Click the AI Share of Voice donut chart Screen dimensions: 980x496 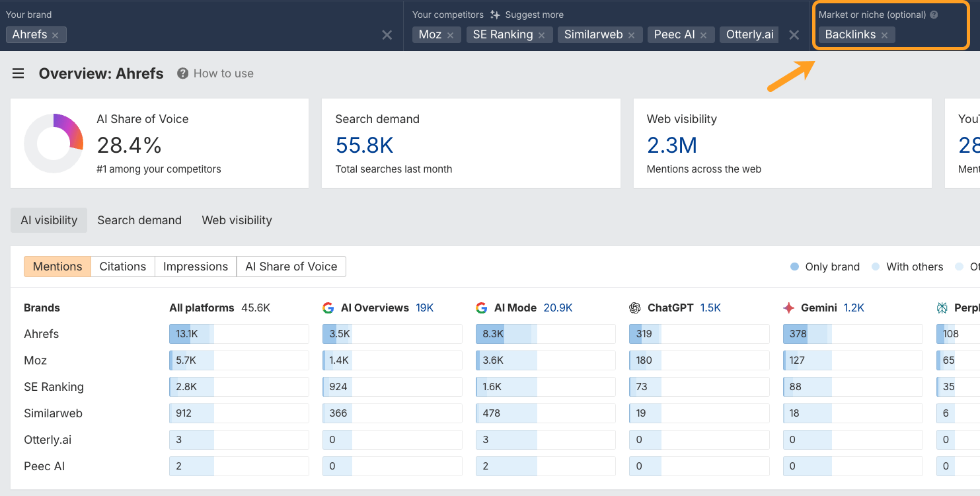(x=54, y=143)
